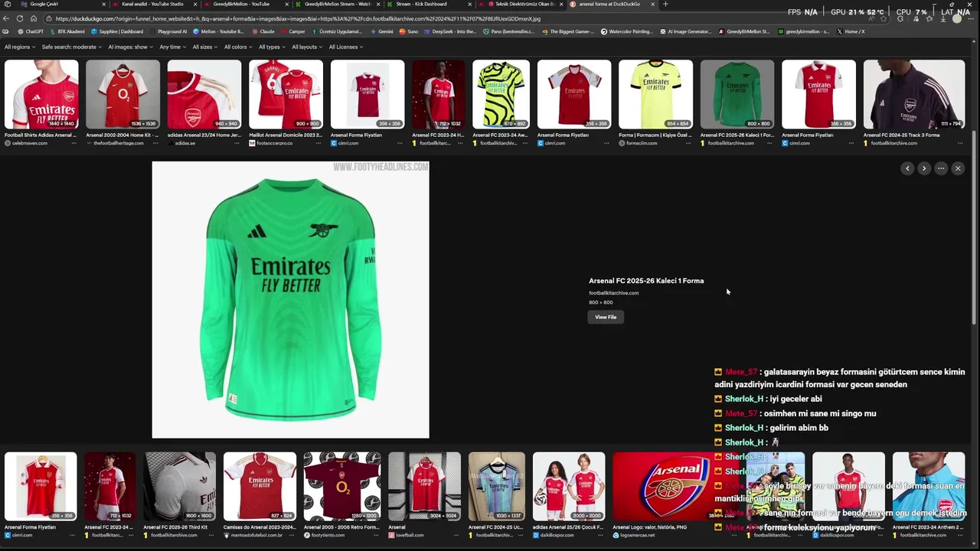Viewport: 980px width, 551px height.
Task: Click the large green goalkeeper jersey preview image
Action: [291, 300]
